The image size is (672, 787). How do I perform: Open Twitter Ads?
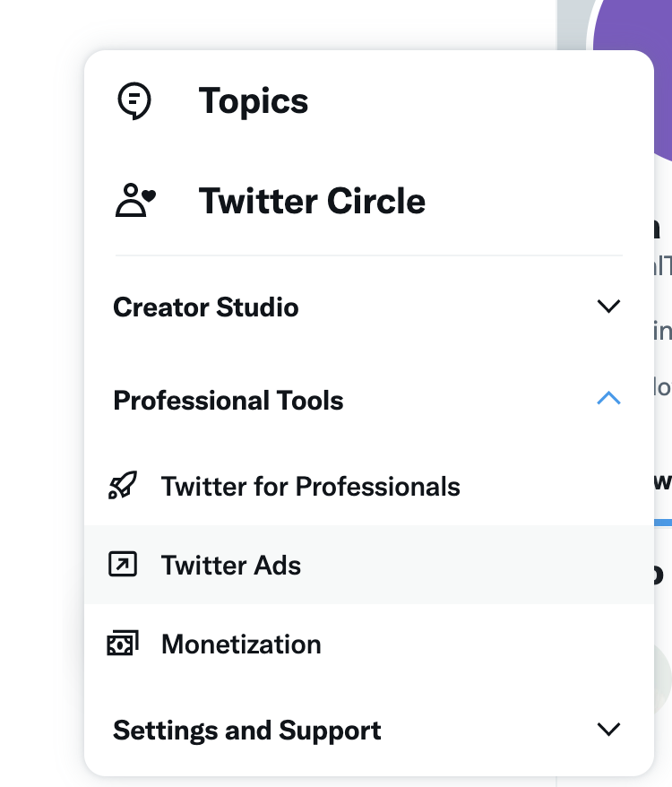tap(369, 565)
